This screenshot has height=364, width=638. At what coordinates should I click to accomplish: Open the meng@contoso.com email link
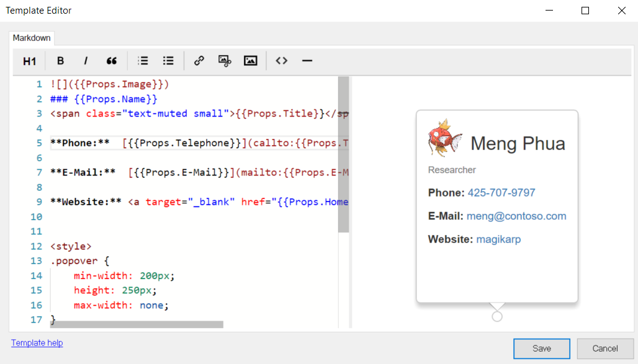pos(516,216)
